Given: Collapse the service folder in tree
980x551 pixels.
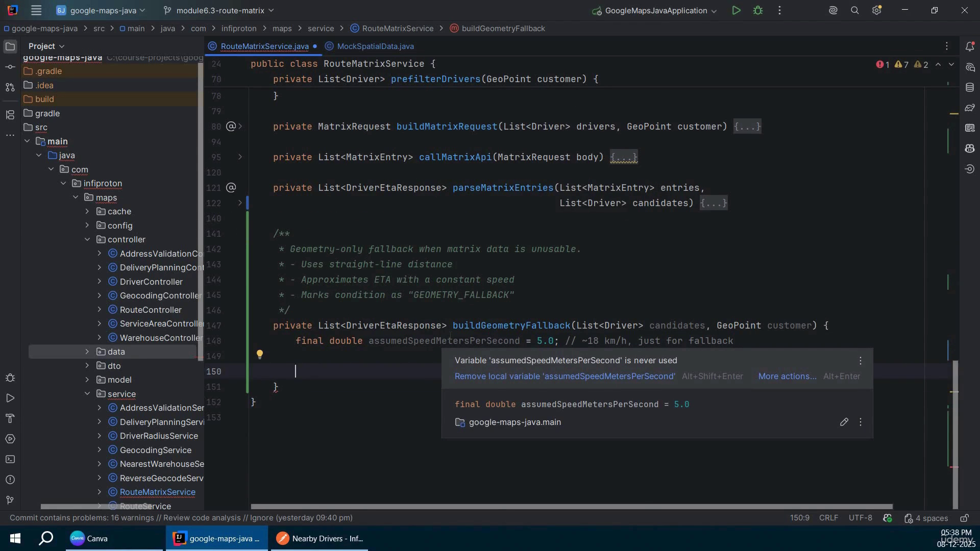Looking at the screenshot, I should (87, 394).
